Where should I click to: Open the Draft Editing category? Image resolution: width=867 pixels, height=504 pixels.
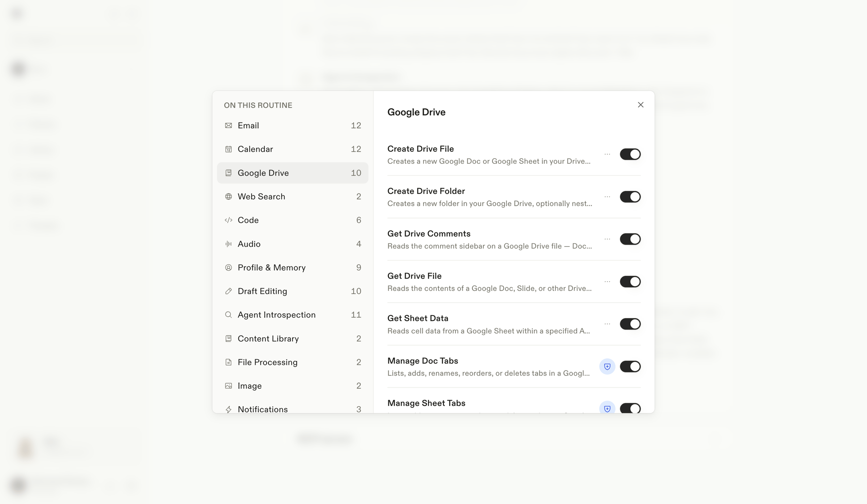(293, 291)
